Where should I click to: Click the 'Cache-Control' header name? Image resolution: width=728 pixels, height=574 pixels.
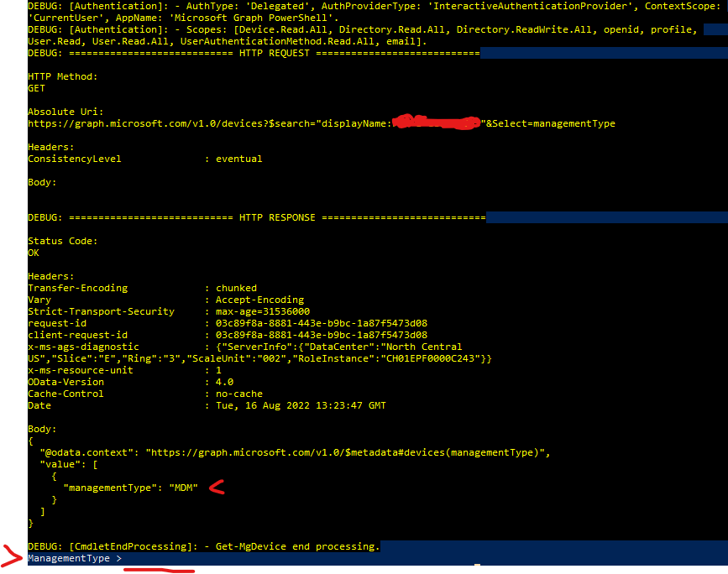65,394
